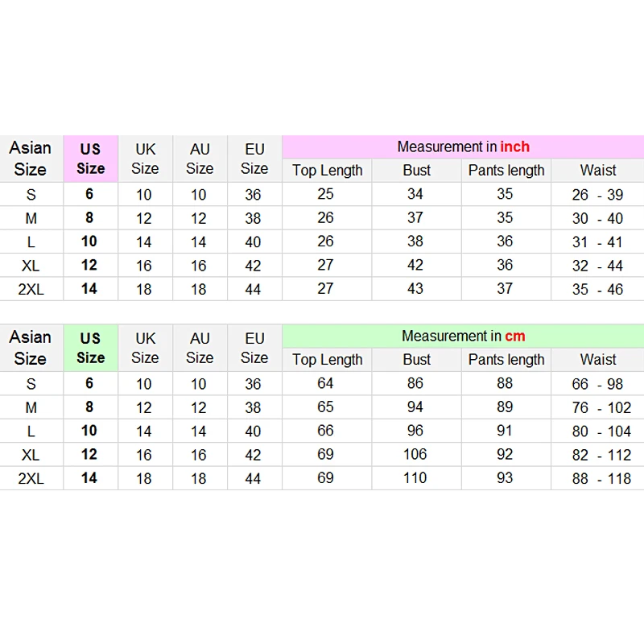644x644 pixels.
Task: Click the green "US Size" header cell
Action: pos(90,348)
